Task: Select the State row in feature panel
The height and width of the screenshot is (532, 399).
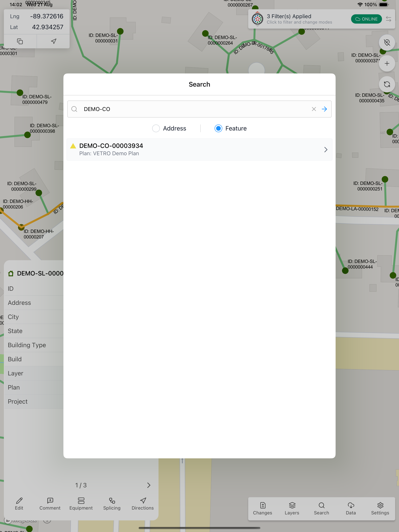Action: tap(34, 331)
